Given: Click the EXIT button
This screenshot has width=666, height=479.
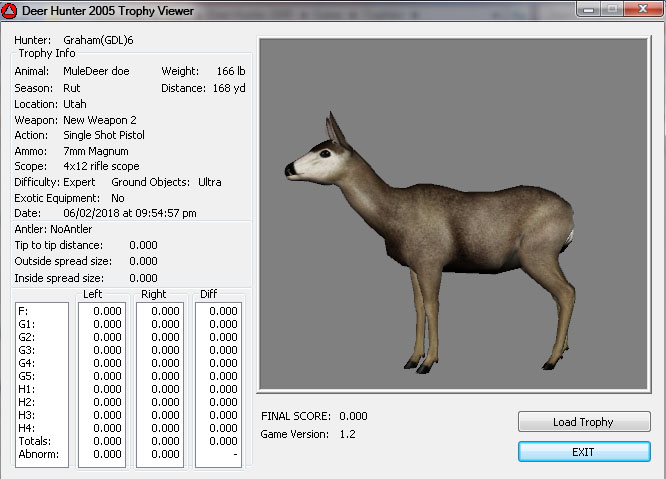Looking at the screenshot, I should tap(583, 452).
